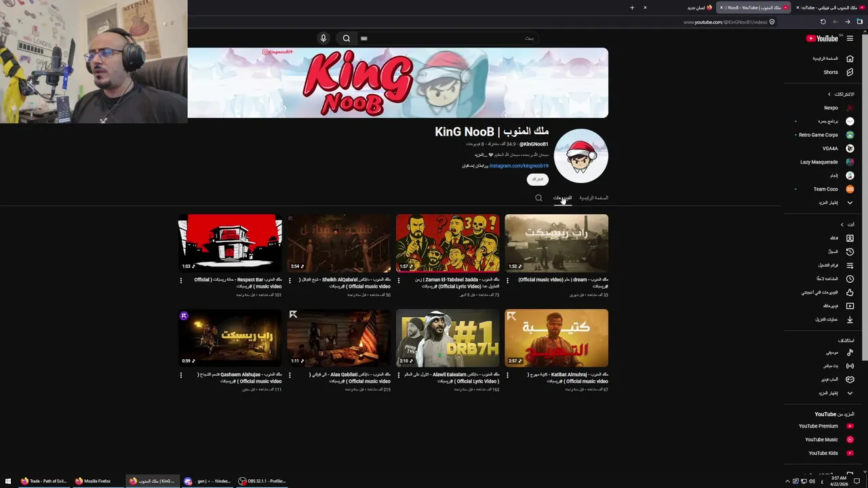868x488 pixels.
Task: Click the voice search microphone button
Action: [323, 39]
